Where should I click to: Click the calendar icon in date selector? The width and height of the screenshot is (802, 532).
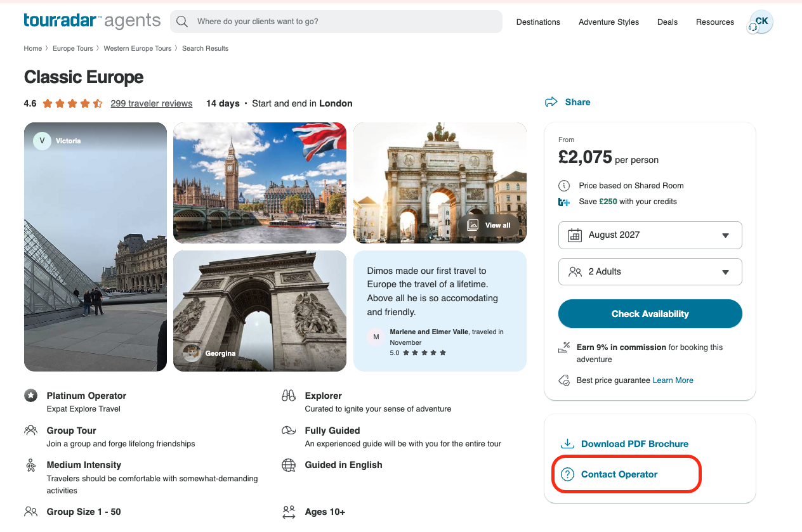[575, 235]
